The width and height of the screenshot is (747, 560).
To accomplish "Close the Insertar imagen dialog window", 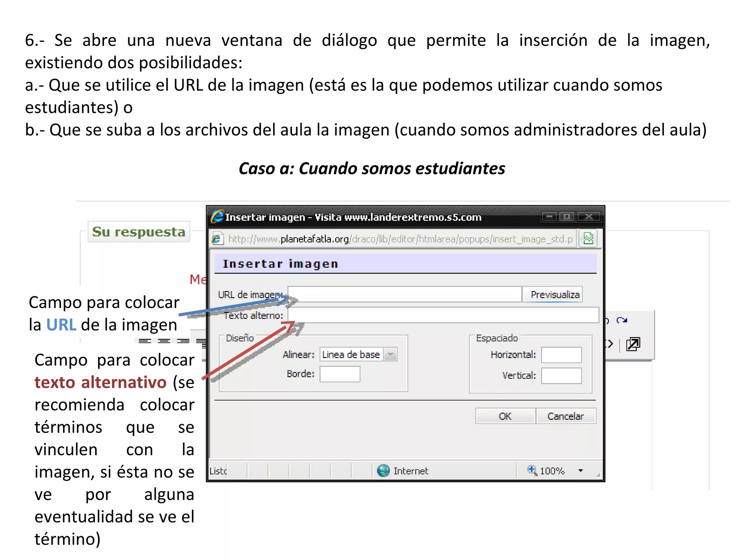I will pyautogui.click(x=589, y=217).
